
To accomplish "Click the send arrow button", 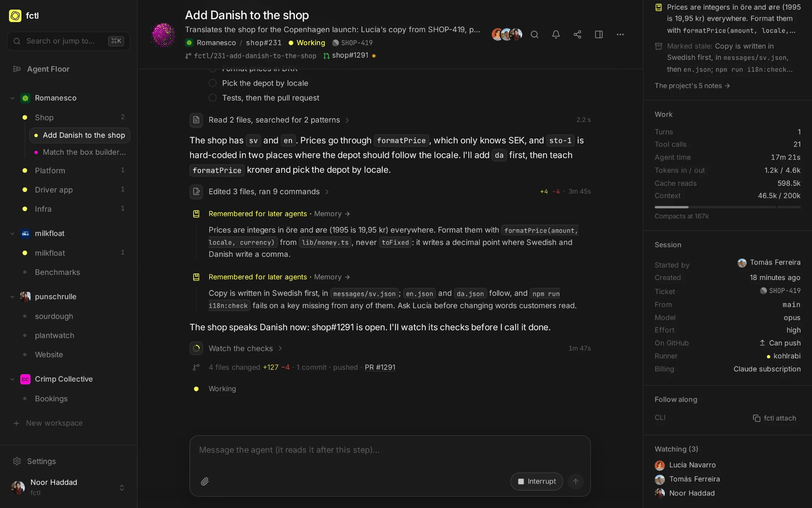I will 575,481.
